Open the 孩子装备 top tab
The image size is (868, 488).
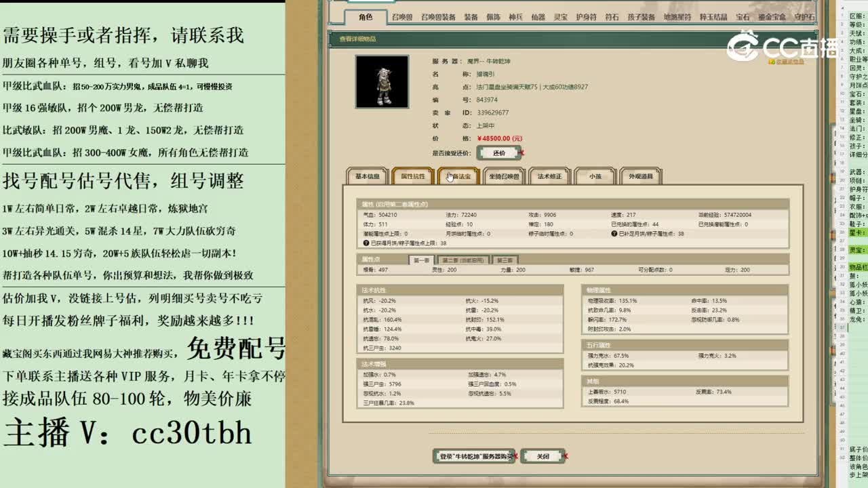point(641,18)
